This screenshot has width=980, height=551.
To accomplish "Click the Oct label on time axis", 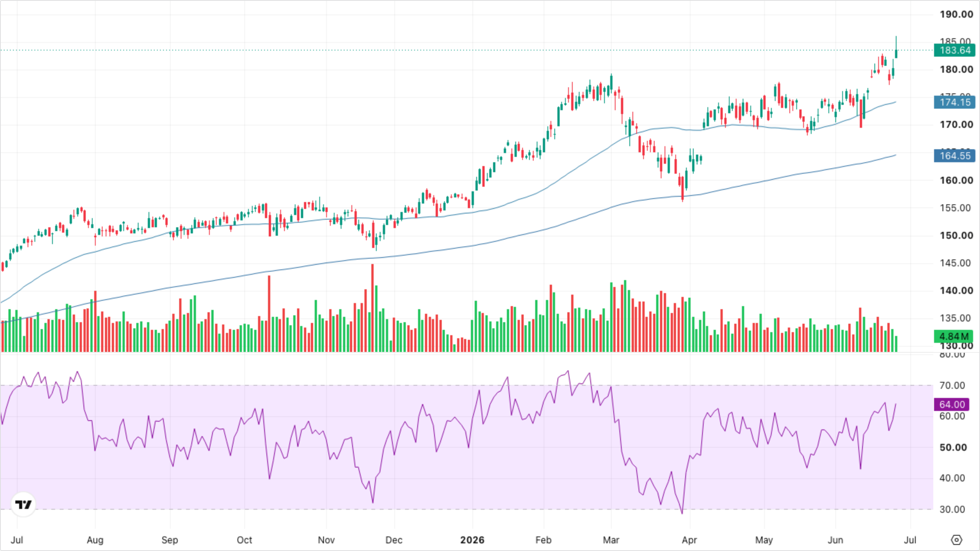I will tap(244, 540).
